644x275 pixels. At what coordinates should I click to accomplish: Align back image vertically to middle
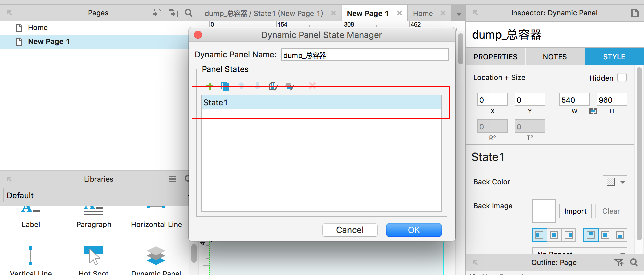pyautogui.click(x=605, y=235)
